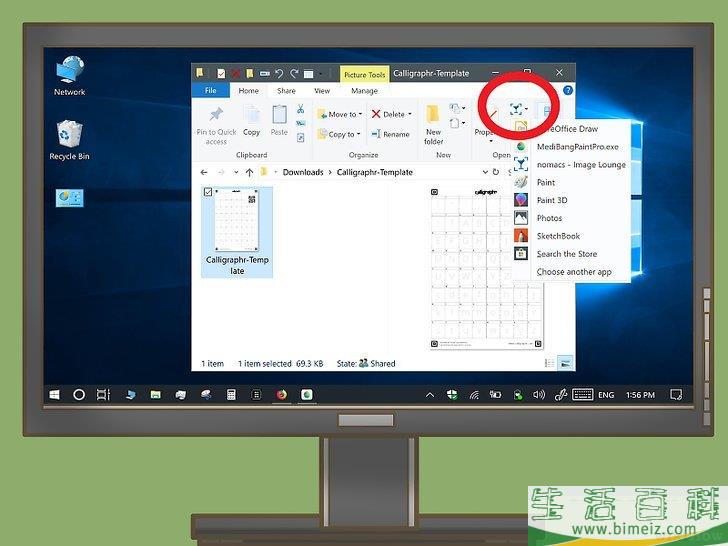Open the File tab
This screenshot has width=728, height=546.
211,91
